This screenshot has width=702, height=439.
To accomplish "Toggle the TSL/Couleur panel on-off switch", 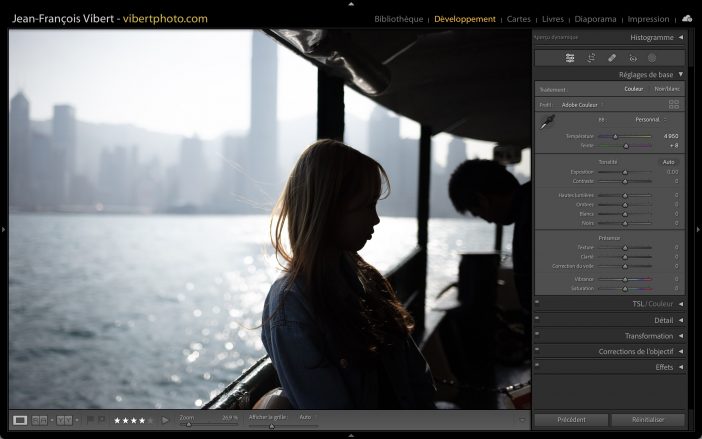I will (x=538, y=303).
